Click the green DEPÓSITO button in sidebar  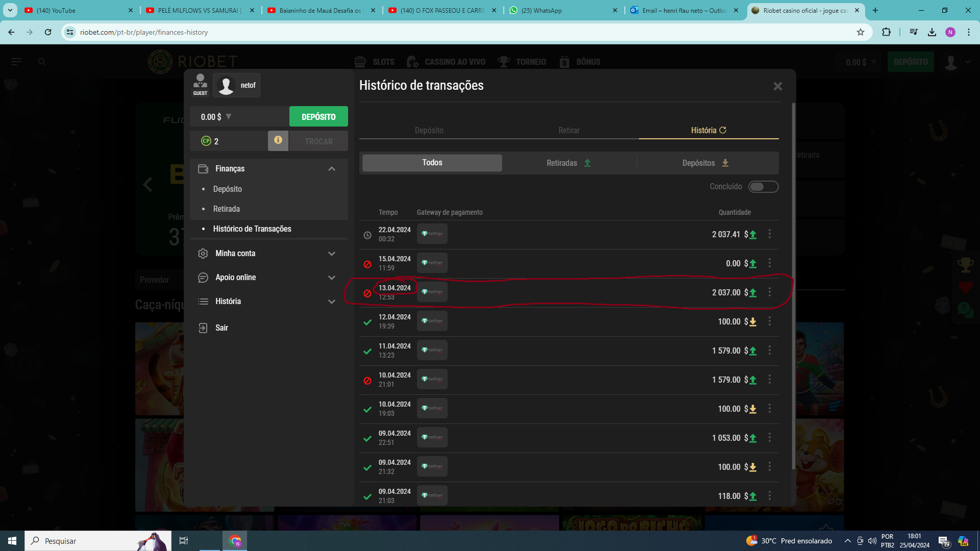318,117
